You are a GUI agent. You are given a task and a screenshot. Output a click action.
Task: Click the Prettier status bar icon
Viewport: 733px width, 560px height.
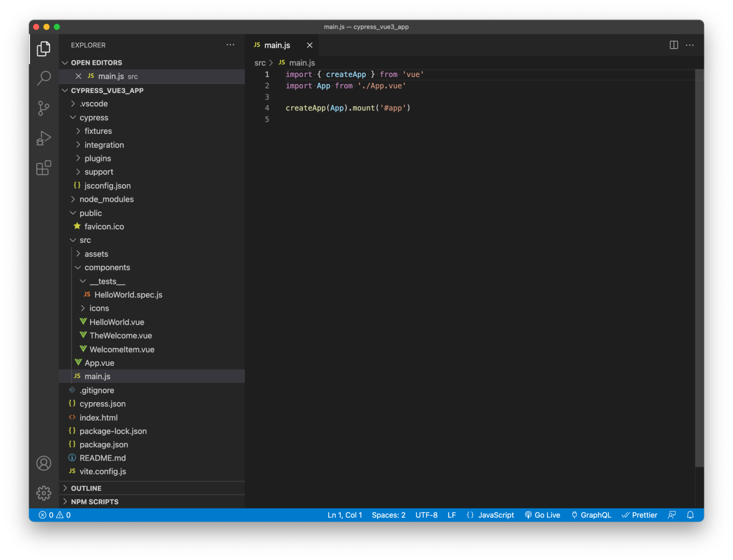pos(639,515)
